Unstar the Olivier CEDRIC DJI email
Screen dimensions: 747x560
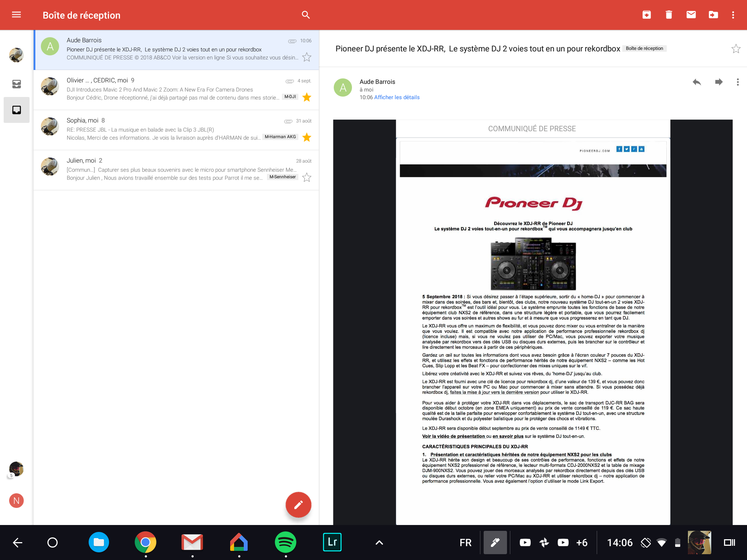click(x=307, y=97)
